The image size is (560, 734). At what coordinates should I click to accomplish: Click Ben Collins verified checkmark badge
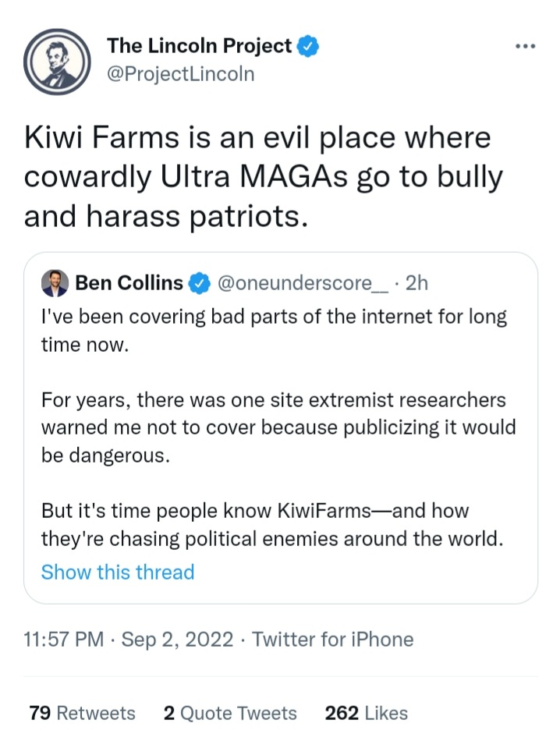(x=200, y=283)
